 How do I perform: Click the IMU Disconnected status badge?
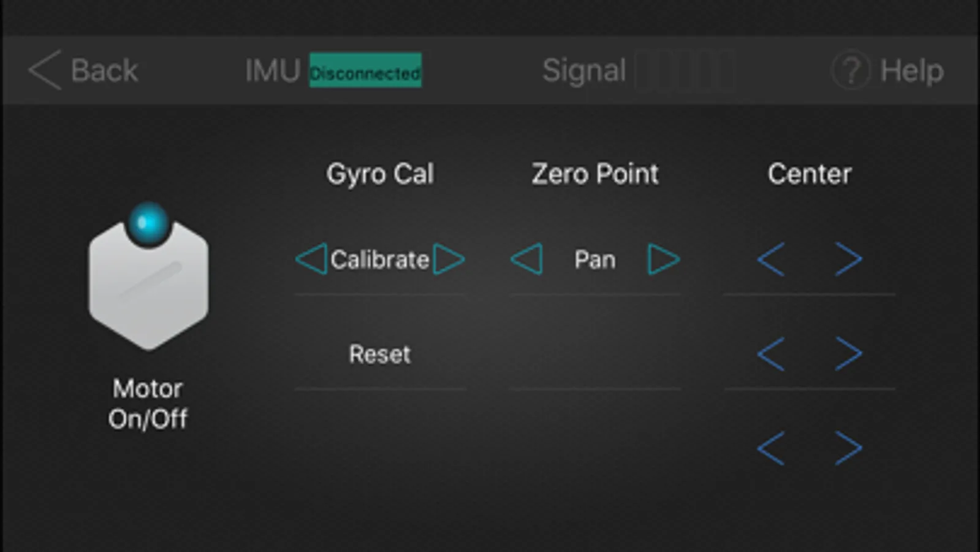point(365,71)
